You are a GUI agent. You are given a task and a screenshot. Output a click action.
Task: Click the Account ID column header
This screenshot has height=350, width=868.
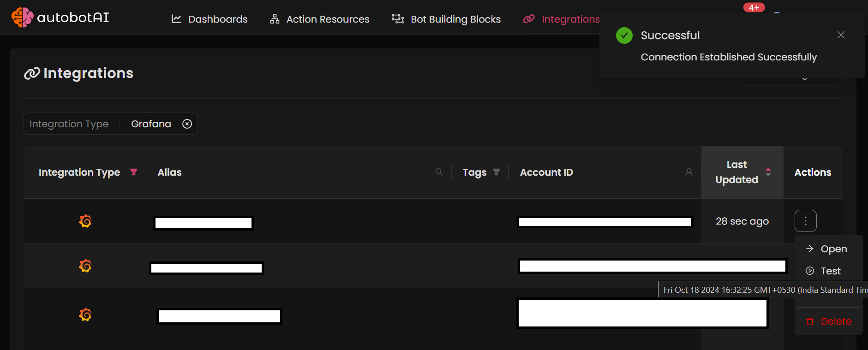pos(546,172)
